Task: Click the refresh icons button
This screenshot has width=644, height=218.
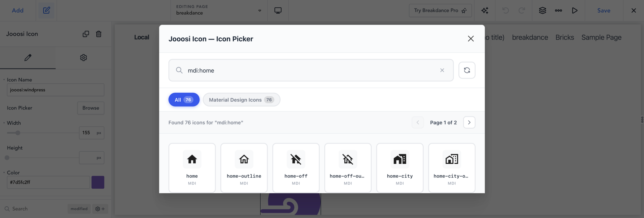Action: click(467, 70)
